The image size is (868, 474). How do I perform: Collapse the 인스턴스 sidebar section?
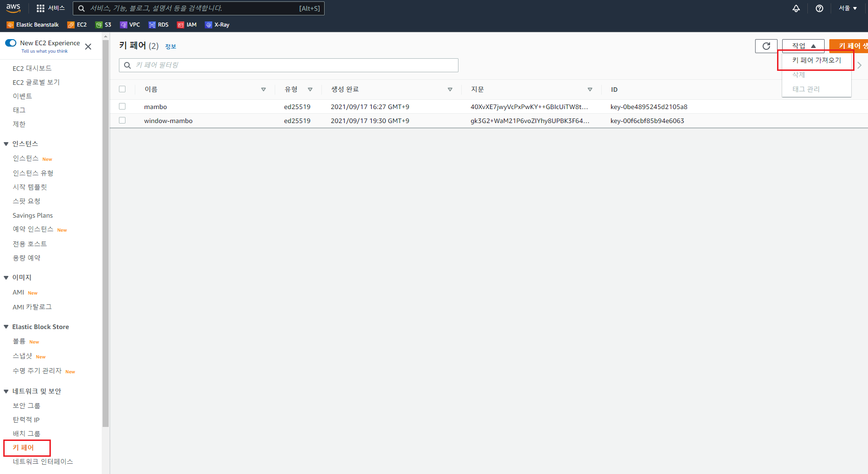(6, 144)
